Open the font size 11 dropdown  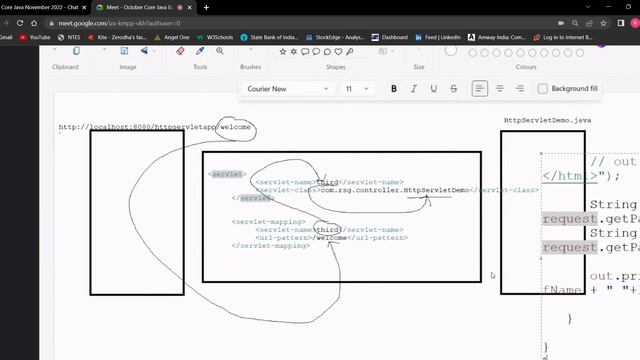tap(357, 89)
